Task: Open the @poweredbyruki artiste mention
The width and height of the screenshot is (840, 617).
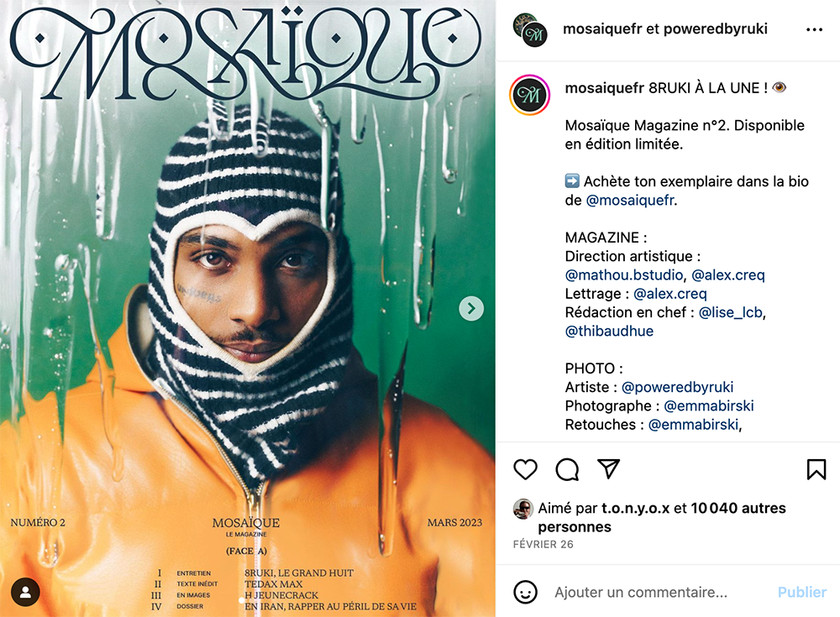Action: pos(678,387)
